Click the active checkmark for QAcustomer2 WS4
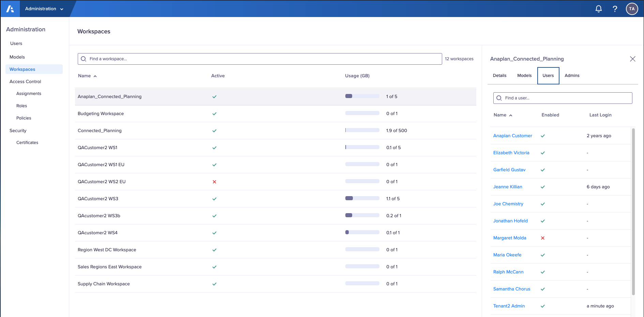The height and width of the screenshot is (317, 644). [x=214, y=233]
